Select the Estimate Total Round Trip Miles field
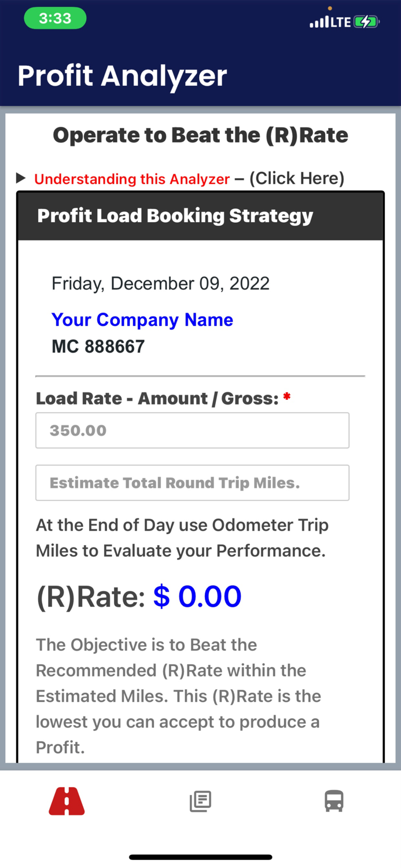 point(192,483)
